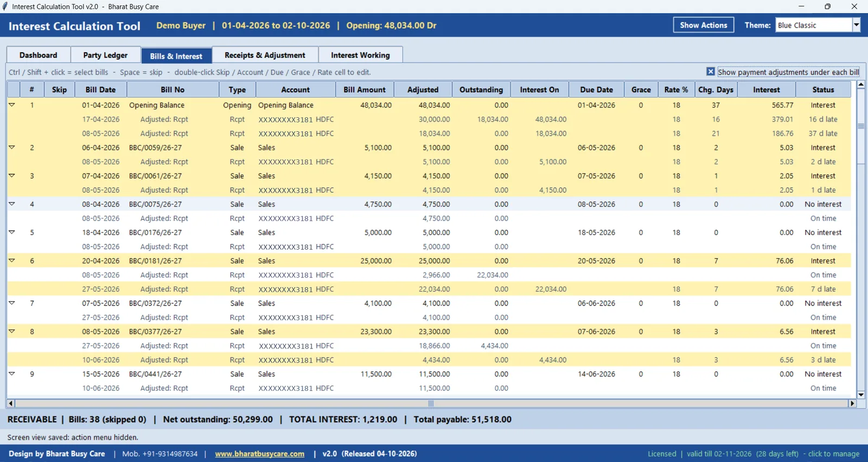Collapse bill 8 BBC/0377/26-27 row
Viewport: 868px width, 462px height.
tap(11, 331)
